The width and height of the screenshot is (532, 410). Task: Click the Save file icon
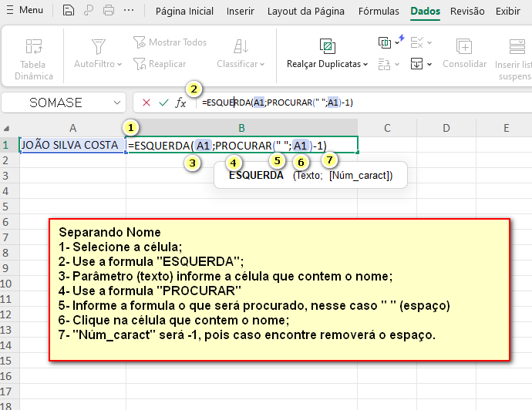pos(69,11)
